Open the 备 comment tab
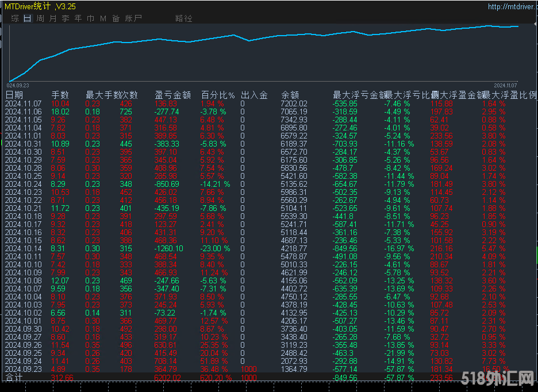 coord(116,18)
